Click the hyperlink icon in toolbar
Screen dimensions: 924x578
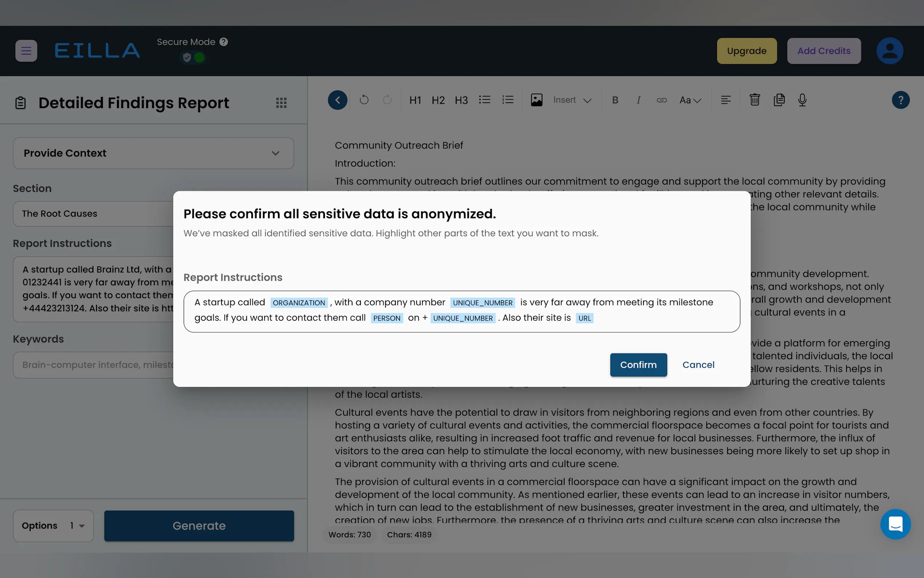coord(662,100)
